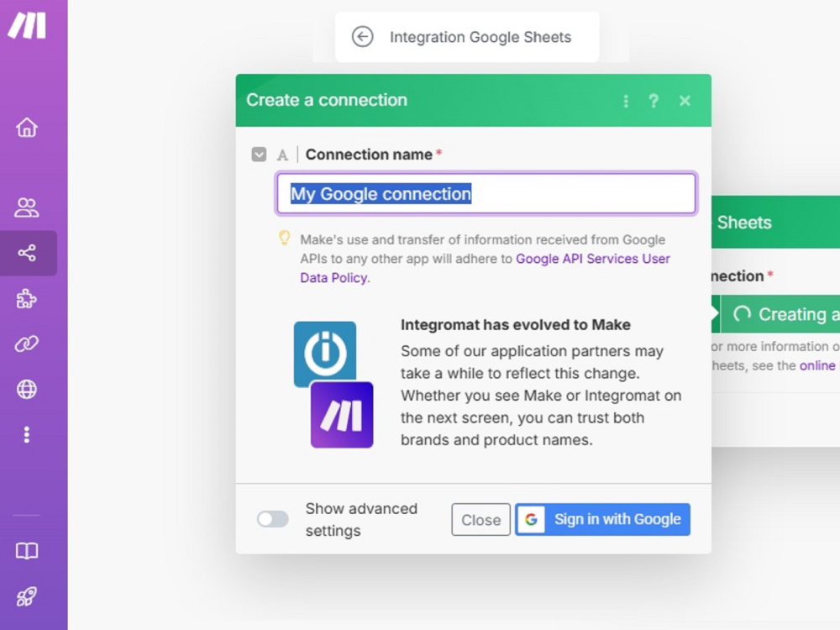This screenshot has height=630, width=840.
Task: Click the 'Create a connection' dialog title
Action: tap(327, 100)
